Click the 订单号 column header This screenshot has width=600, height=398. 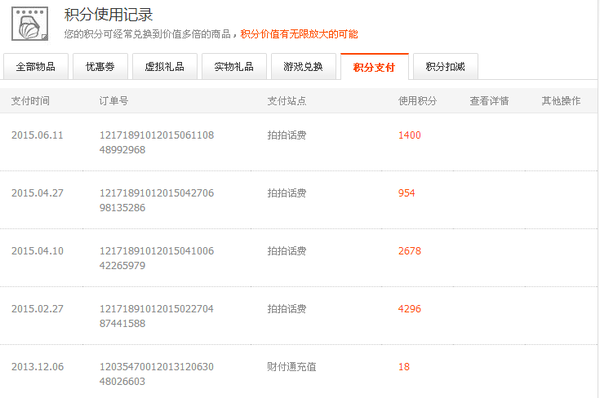114,101
